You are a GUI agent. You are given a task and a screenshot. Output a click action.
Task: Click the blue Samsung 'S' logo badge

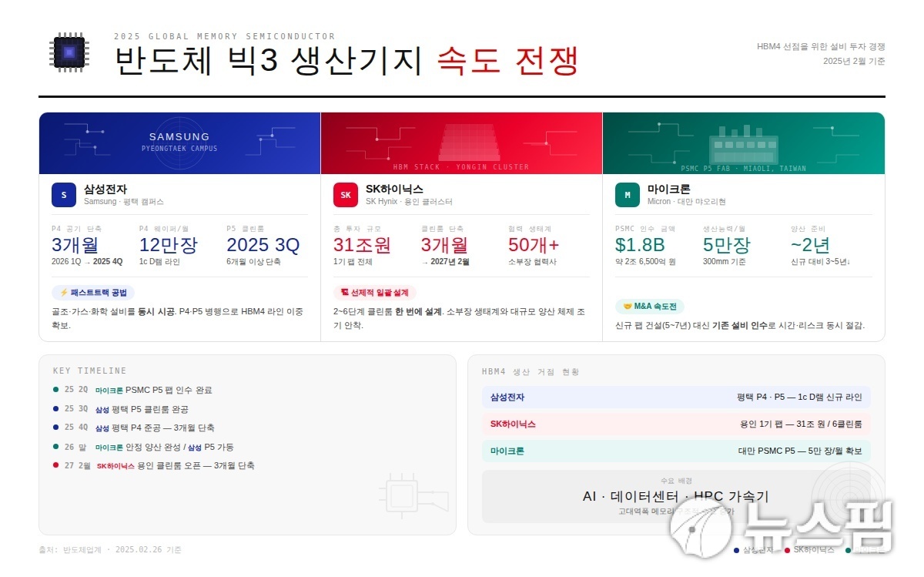click(64, 195)
